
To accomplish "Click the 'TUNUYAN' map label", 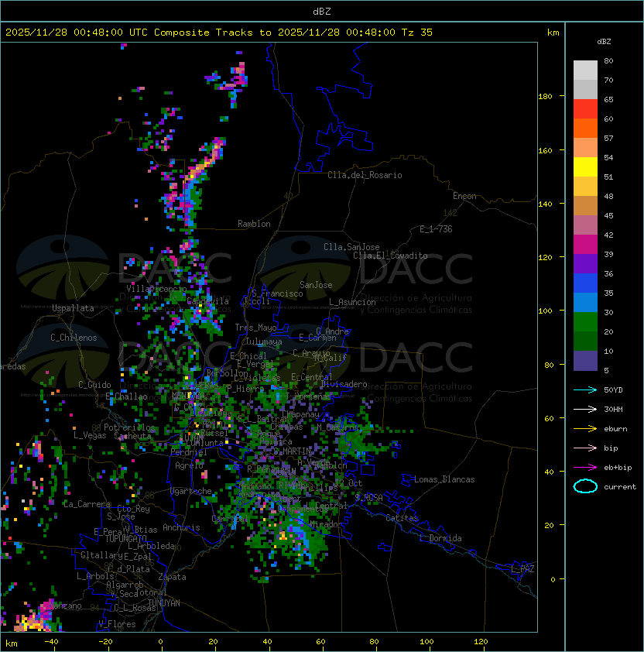I will click(164, 603).
